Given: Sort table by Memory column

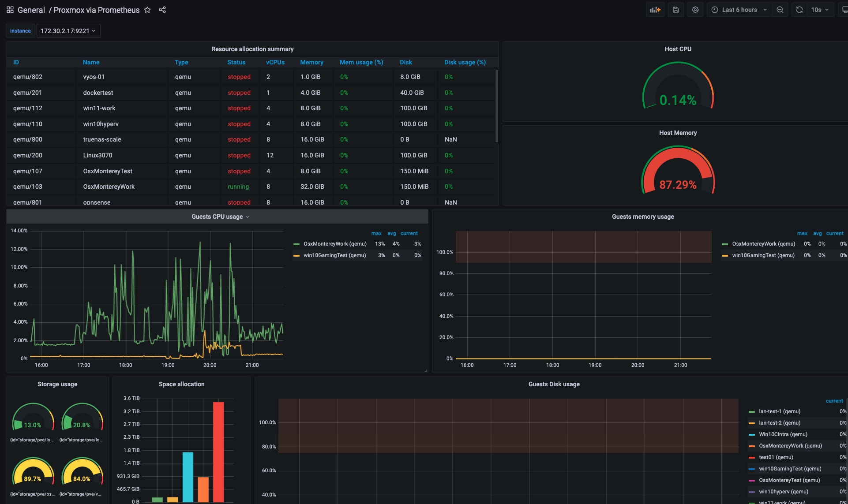Looking at the screenshot, I should [x=311, y=62].
